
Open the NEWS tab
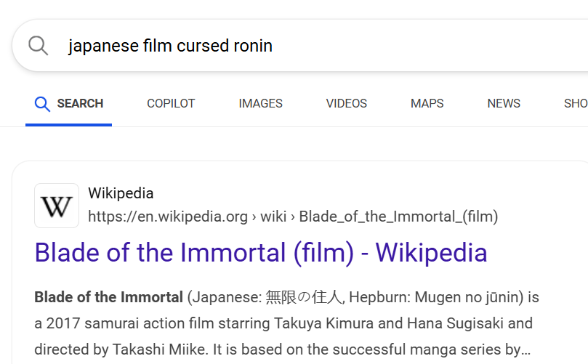504,103
